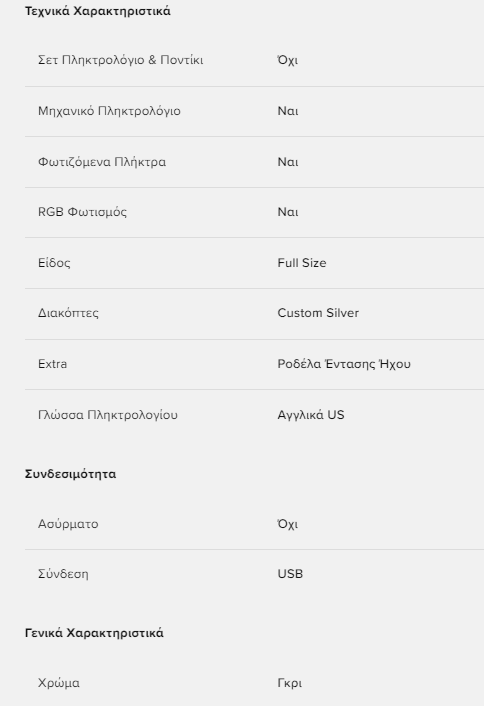Click the Αγγλικά US value
Image resolution: width=484 pixels, height=706 pixels.
point(311,415)
